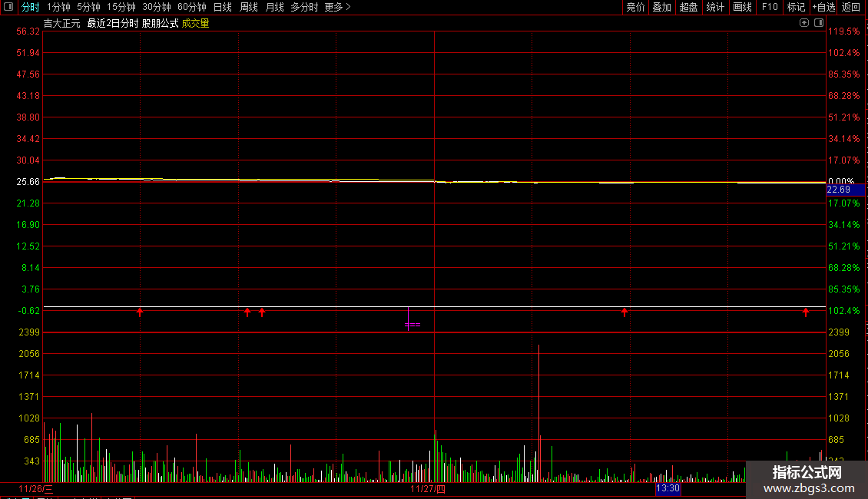Click the 叠加 overlay button
This screenshot has height=499, width=868.
coord(661,7)
